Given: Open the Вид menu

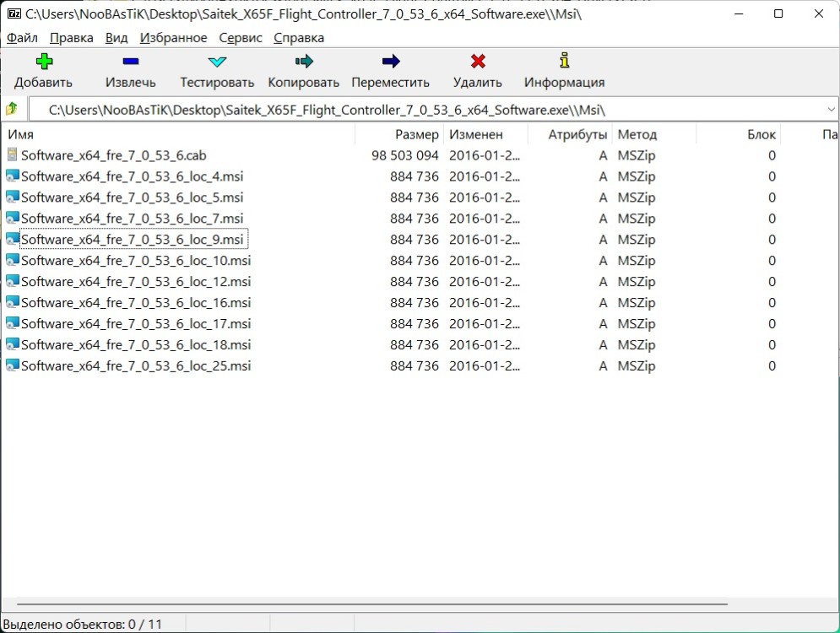Looking at the screenshot, I should (117, 38).
